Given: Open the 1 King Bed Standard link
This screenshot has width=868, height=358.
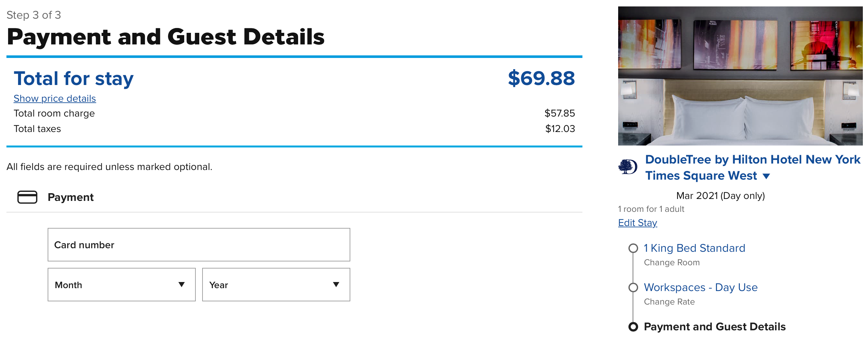Looking at the screenshot, I should (x=694, y=248).
